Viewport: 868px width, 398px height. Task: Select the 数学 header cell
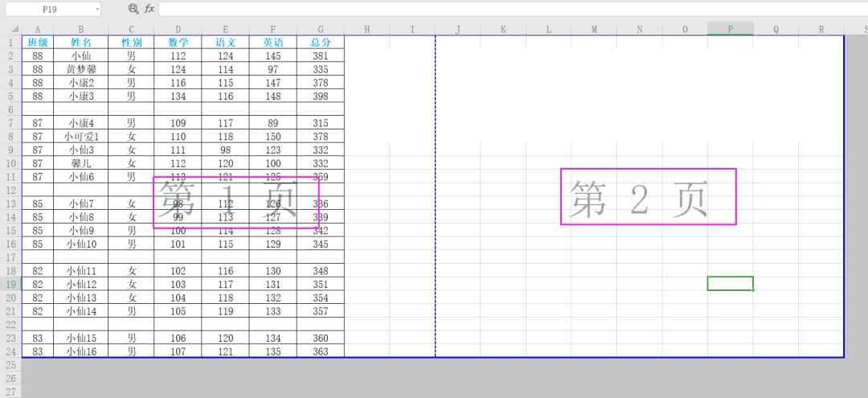(x=178, y=42)
